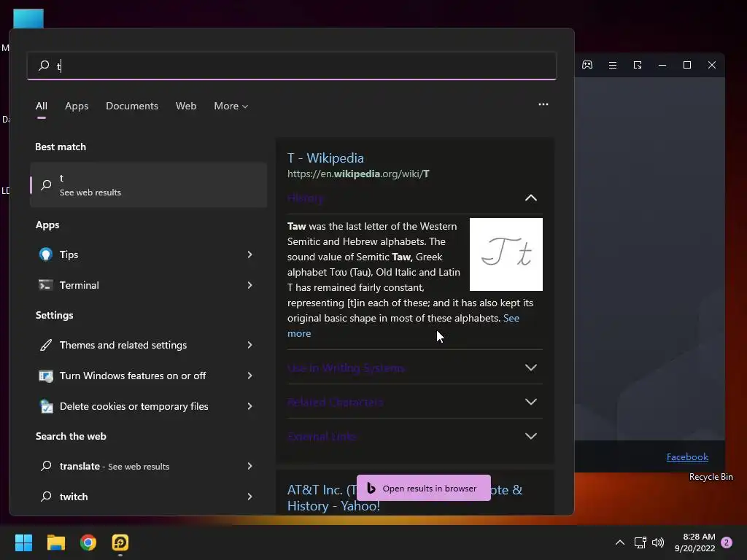
Task: Click the See more link
Action: pyautogui.click(x=511, y=318)
